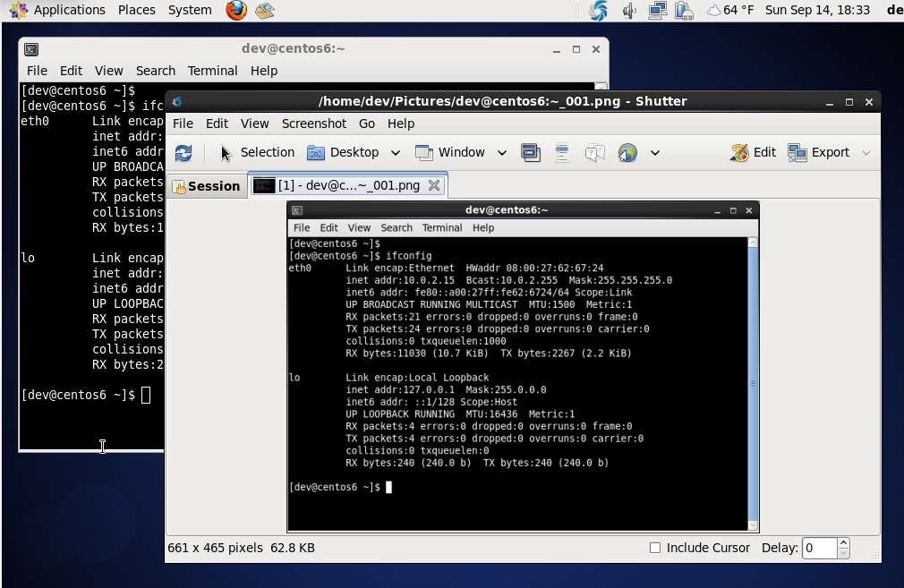Viewport: 904px width, 588px height.
Task: Click the network connection tray icon
Action: (x=657, y=11)
